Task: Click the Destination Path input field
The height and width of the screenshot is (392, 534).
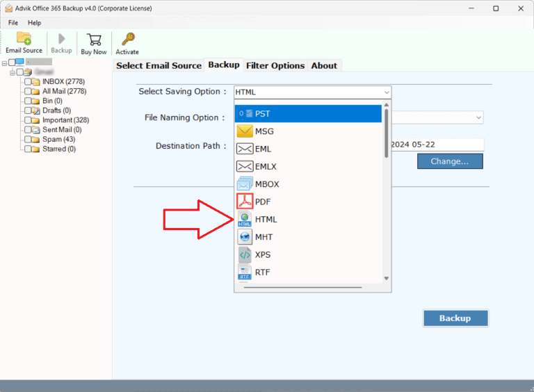Action: tap(437, 145)
